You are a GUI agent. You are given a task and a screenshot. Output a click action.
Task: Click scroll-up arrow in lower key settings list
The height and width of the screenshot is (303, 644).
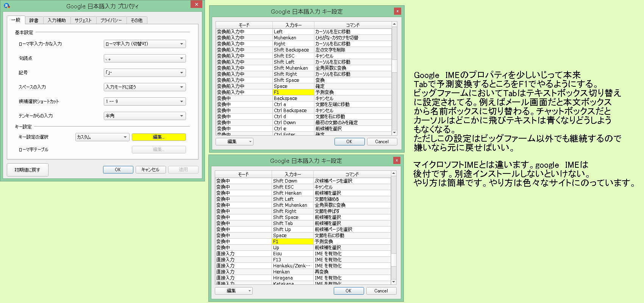pos(394,173)
